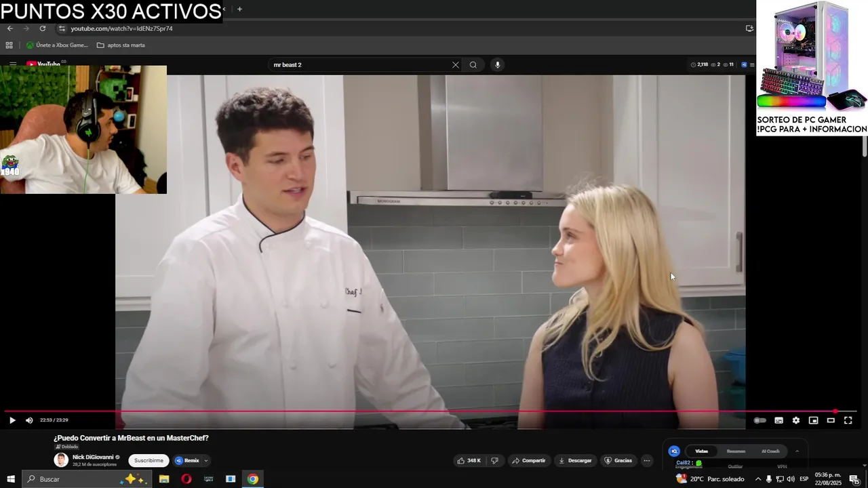Run search with magnifier icon
Viewport: 868px width, 488px height.
473,65
